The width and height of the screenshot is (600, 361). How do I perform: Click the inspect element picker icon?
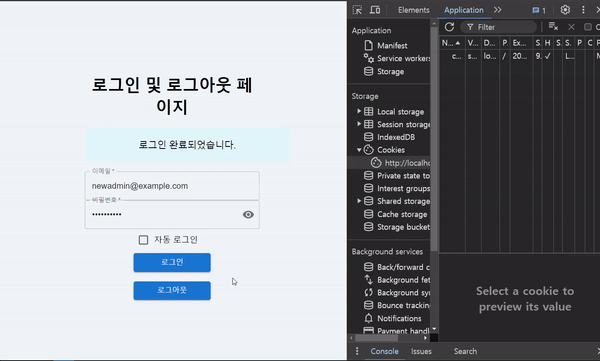tap(357, 10)
